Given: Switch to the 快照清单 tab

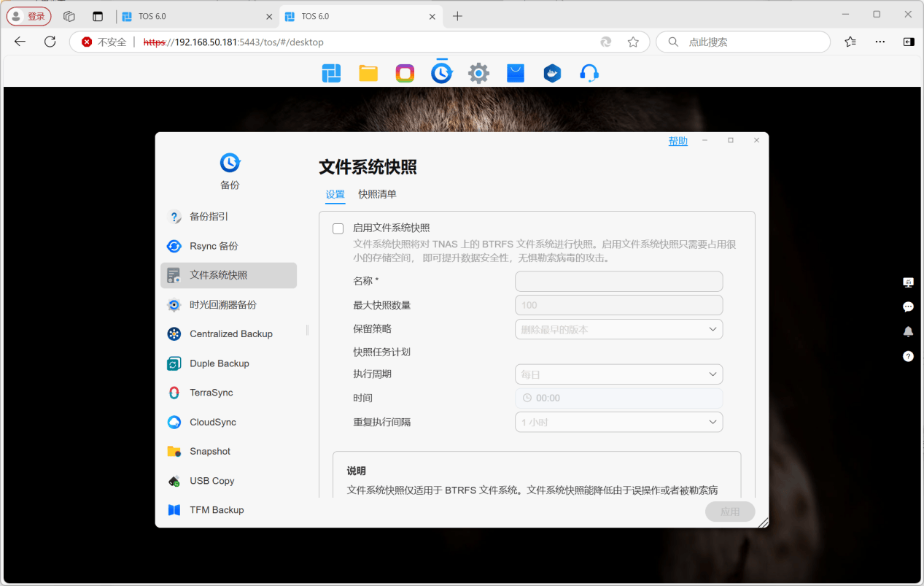Looking at the screenshot, I should tap(377, 194).
